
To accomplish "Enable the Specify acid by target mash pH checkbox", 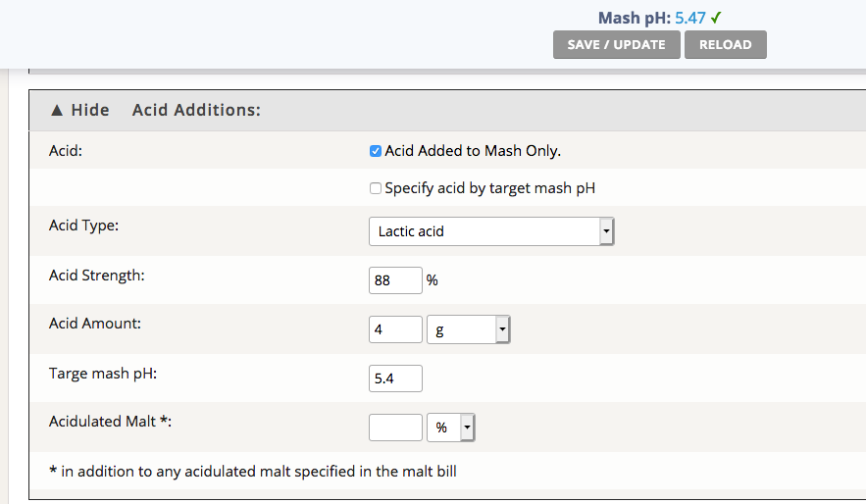I will coord(376,188).
